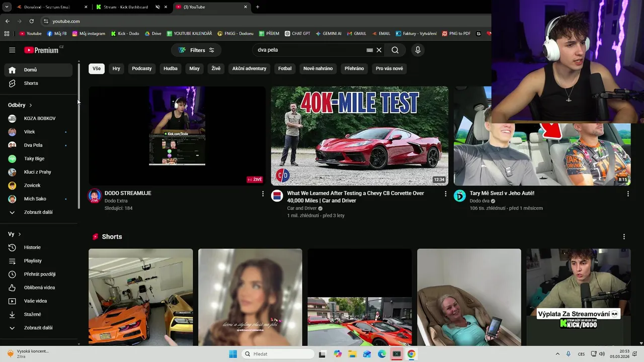Open the YOUTUBE KALENDÁŘ bookmark
644x362 pixels.
point(189,34)
